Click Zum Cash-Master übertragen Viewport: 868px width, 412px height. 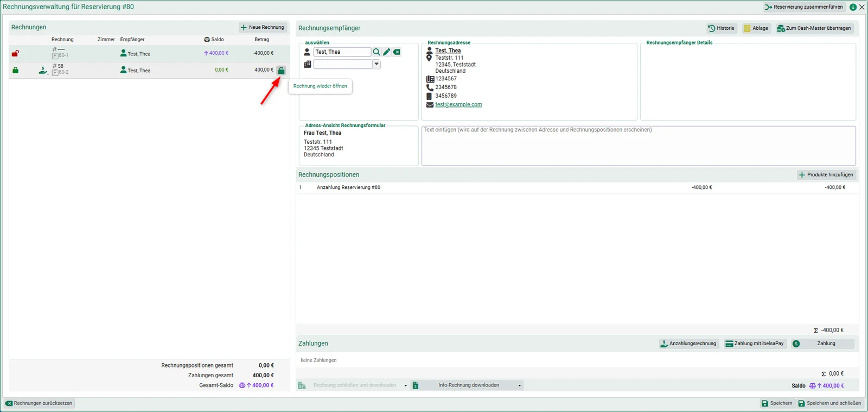click(x=814, y=28)
